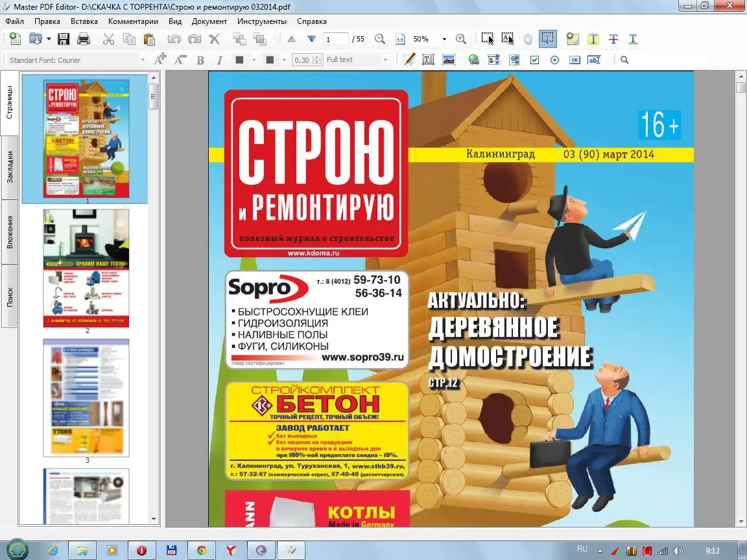Open the Комментарии menu
Screen dimensions: 747x560
133,21
